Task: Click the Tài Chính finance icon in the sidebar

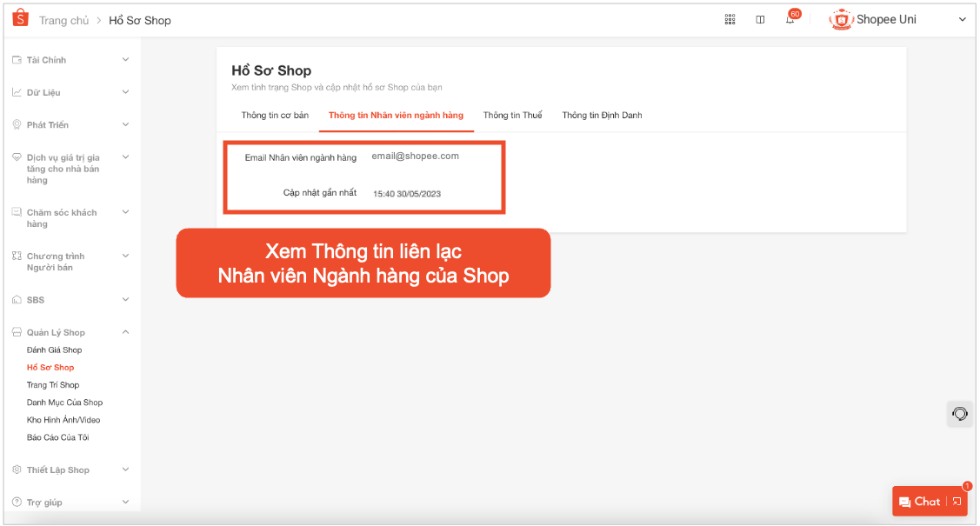Action: point(17,59)
